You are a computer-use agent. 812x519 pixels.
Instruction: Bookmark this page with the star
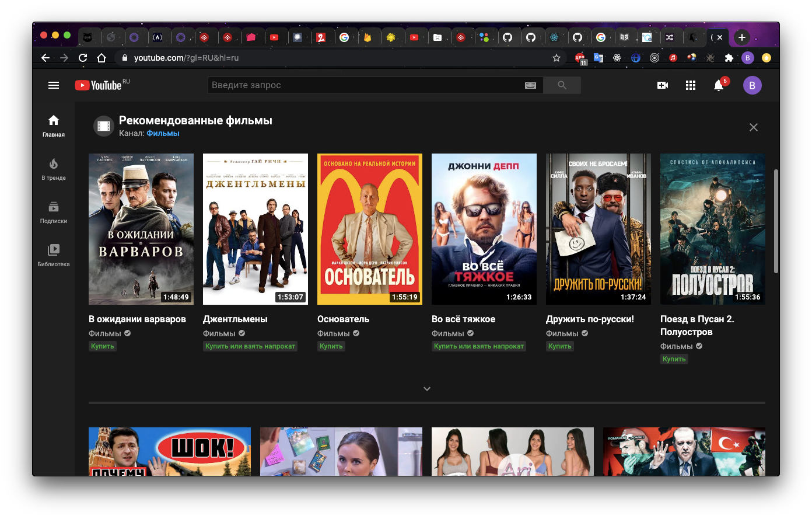[556, 58]
